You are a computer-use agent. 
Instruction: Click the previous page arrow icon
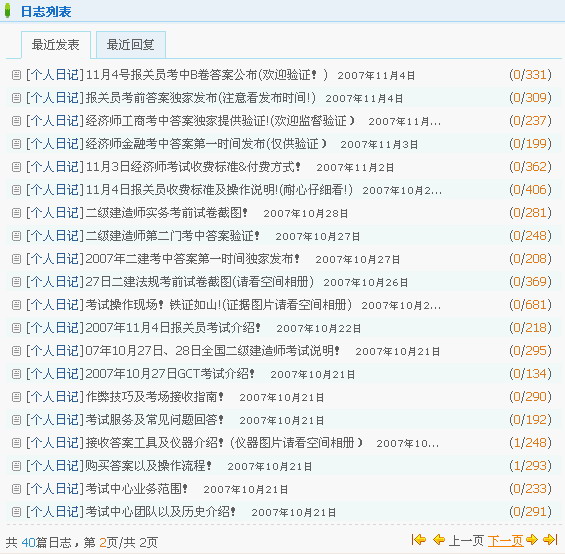click(439, 540)
